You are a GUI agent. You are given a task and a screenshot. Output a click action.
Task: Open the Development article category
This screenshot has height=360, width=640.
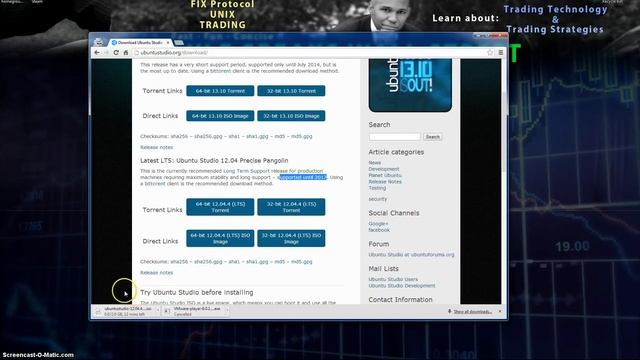384,169
